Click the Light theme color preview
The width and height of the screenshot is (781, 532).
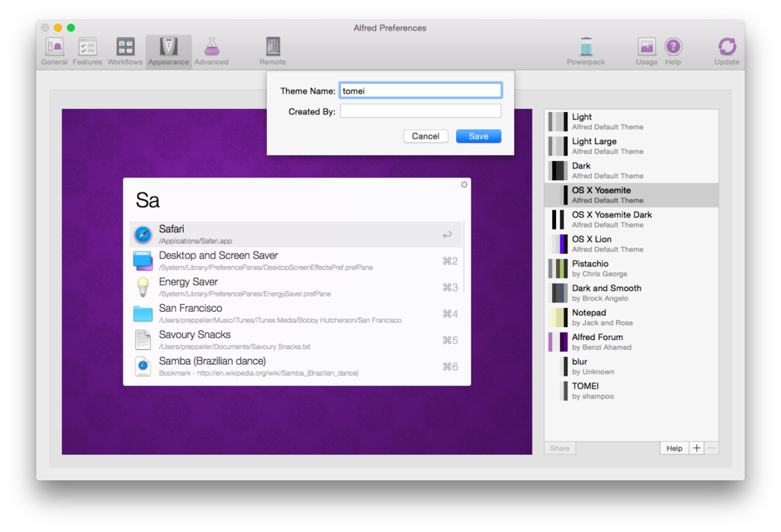coord(558,121)
